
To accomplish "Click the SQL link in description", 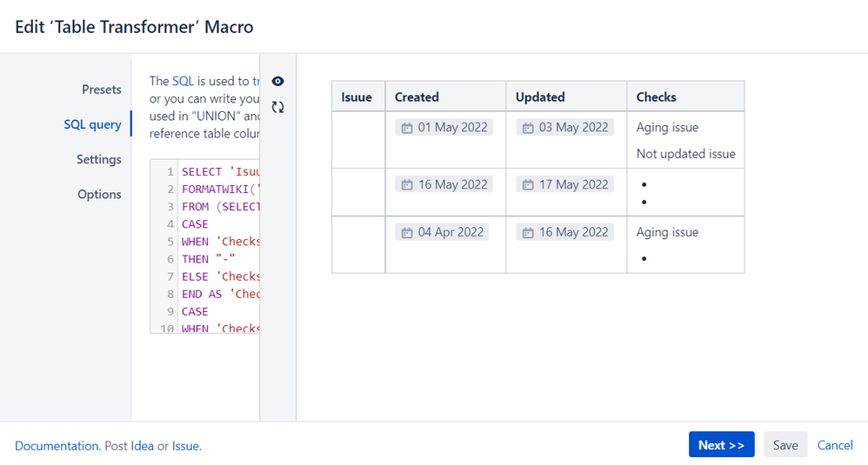I will click(x=183, y=81).
